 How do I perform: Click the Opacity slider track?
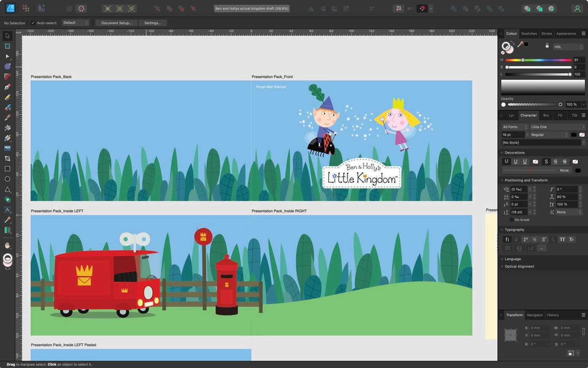click(534, 105)
